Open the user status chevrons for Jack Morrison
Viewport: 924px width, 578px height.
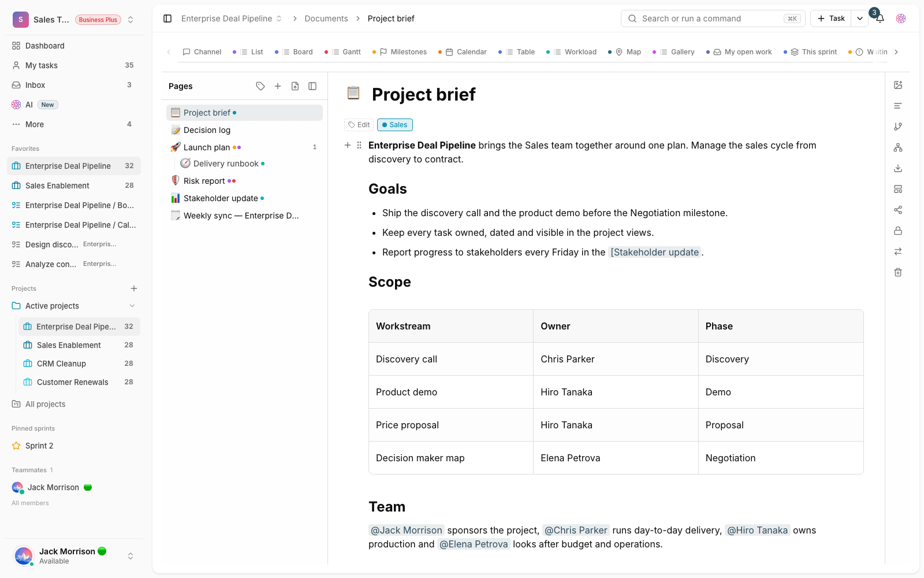131,556
